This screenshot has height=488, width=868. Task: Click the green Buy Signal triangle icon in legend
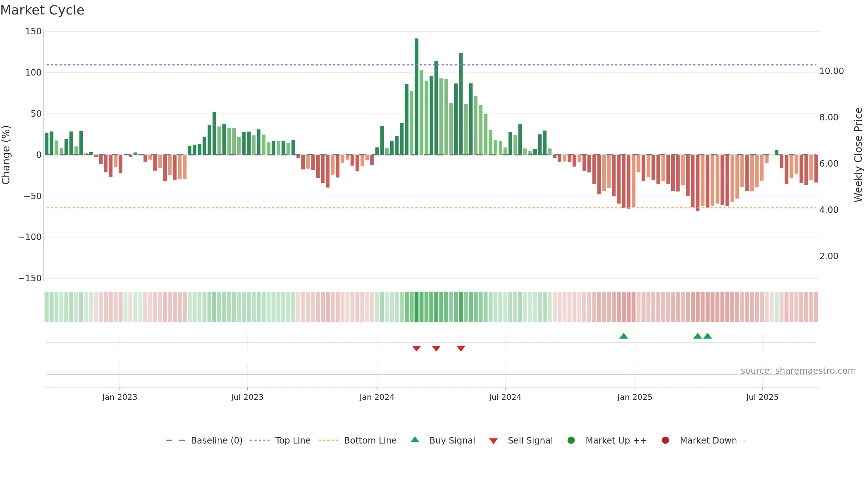point(415,440)
